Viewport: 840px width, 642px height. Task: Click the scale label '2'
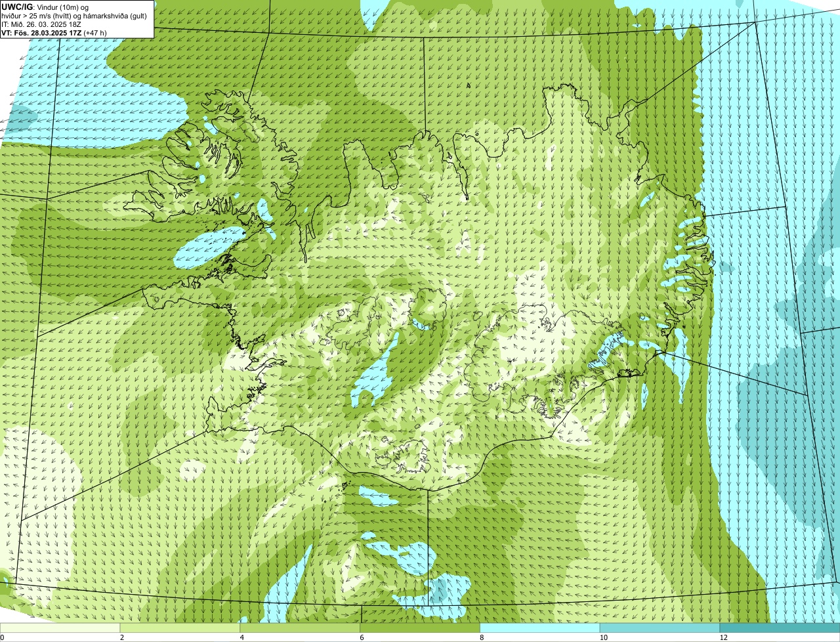pyautogui.click(x=122, y=637)
